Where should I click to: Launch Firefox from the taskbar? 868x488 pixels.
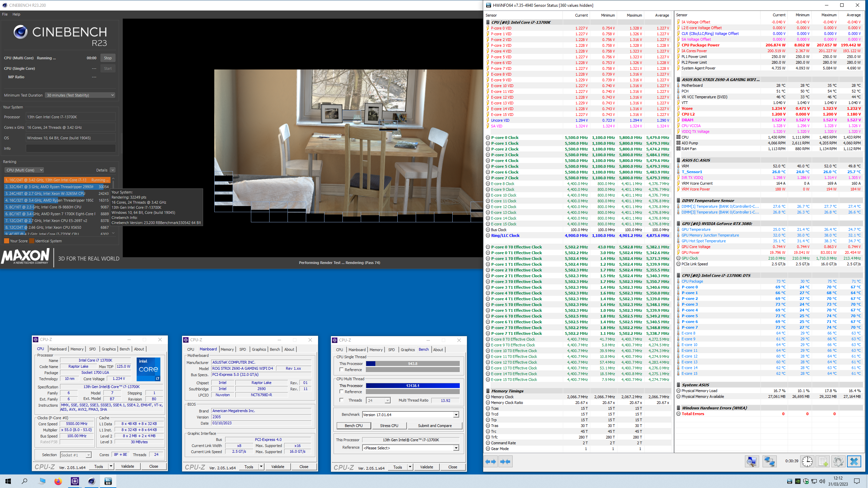58,481
